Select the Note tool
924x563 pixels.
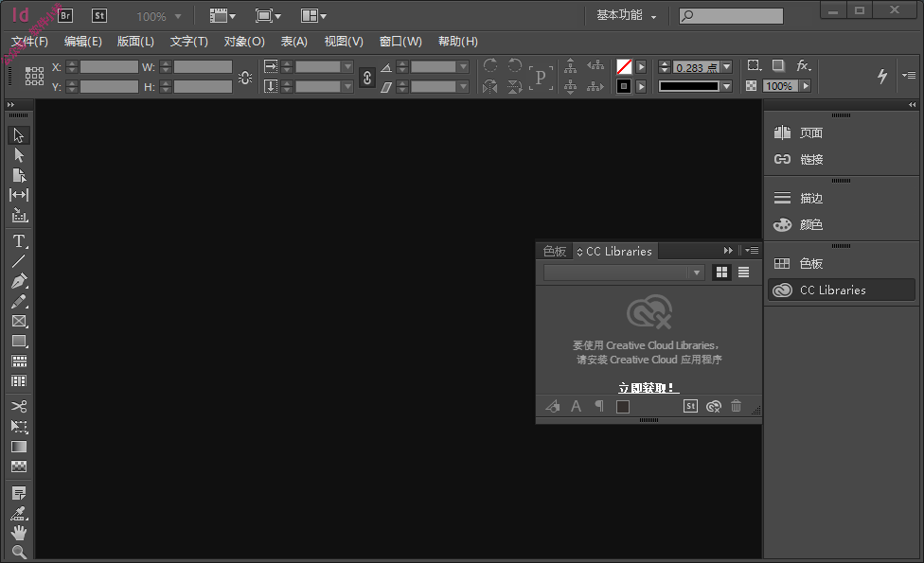pos(19,492)
